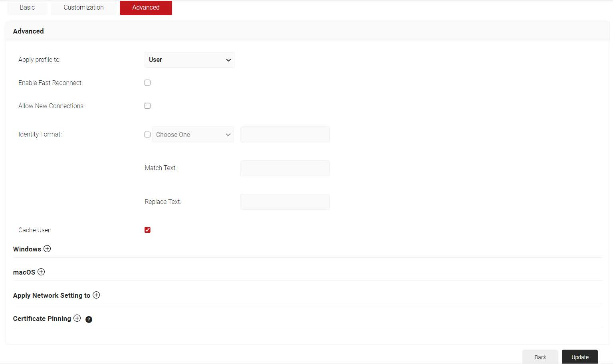Viewport: 613px width, 364px height.
Task: Focus the Match Text input field
Action: [x=285, y=168]
